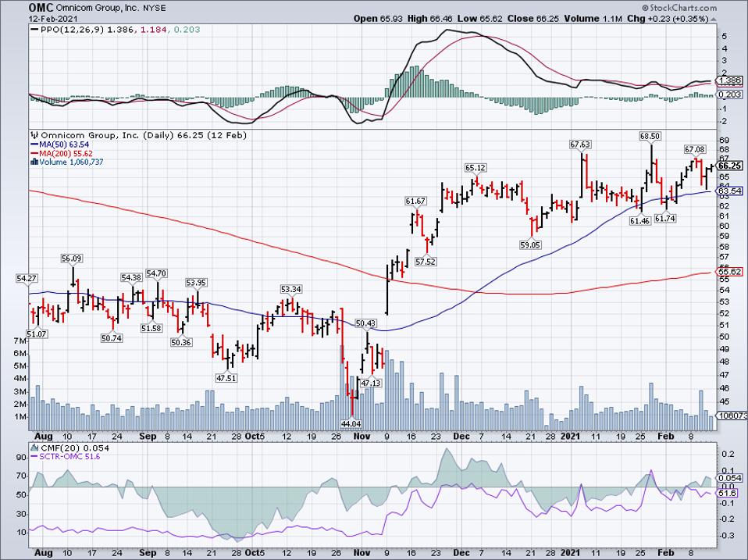Screen dimensions: 748x560
Task: Click the 50.43 high price label
Action: pos(366,323)
